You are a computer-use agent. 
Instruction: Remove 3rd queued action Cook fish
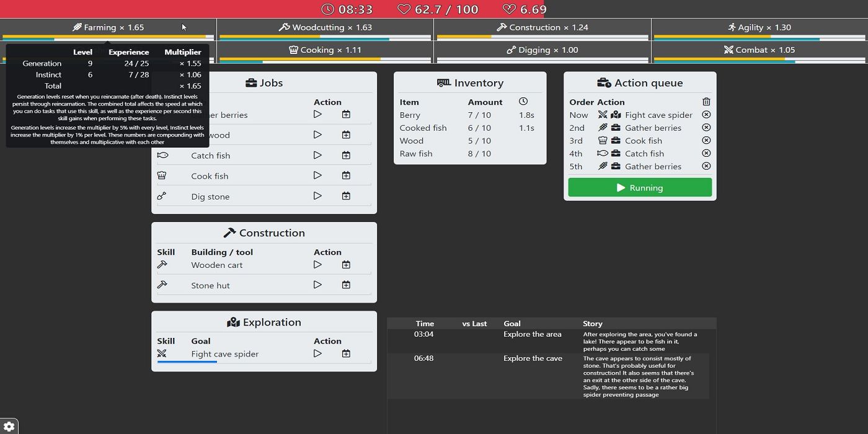(x=706, y=141)
